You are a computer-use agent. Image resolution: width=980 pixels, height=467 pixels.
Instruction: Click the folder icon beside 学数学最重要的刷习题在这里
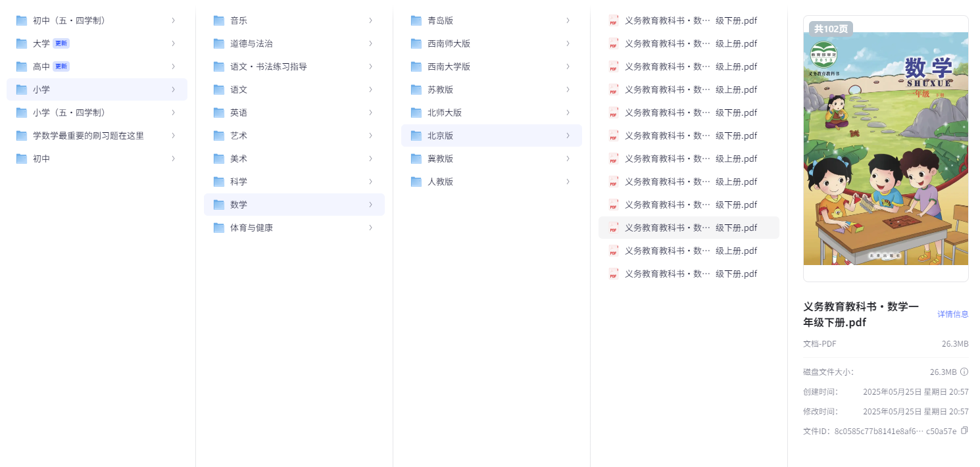tap(22, 135)
